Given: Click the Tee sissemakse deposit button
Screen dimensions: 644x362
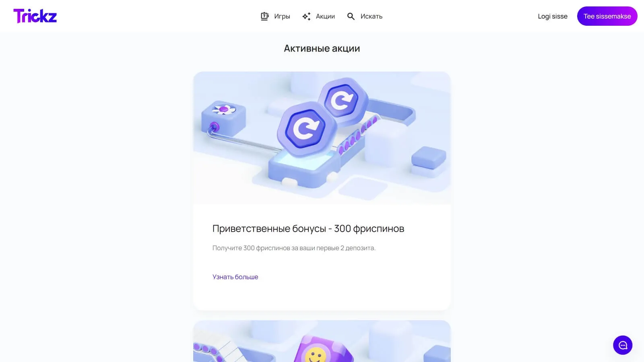Looking at the screenshot, I should [x=607, y=16].
